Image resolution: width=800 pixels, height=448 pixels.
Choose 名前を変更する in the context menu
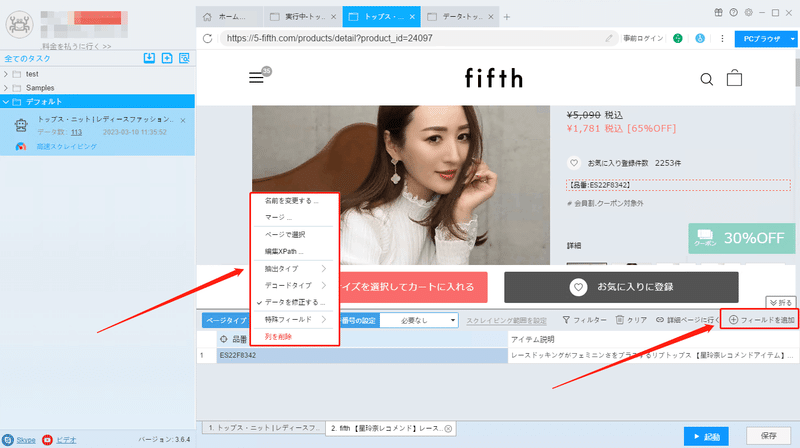[293, 201]
